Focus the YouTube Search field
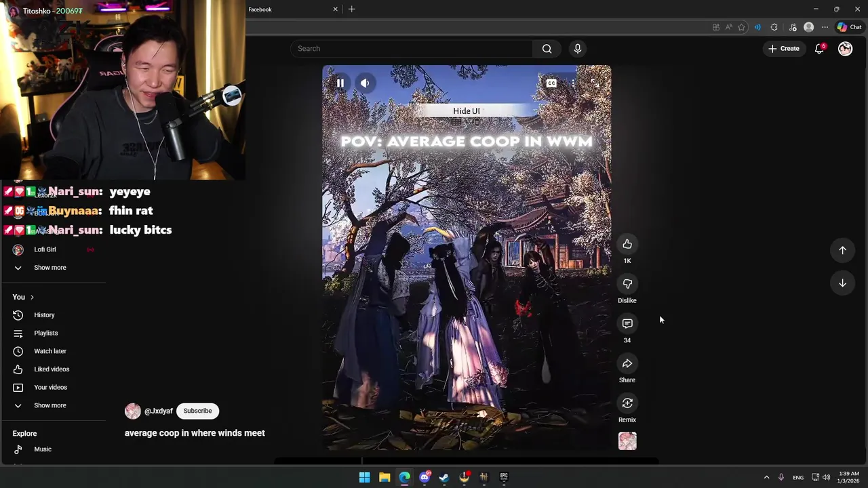 coord(412,49)
